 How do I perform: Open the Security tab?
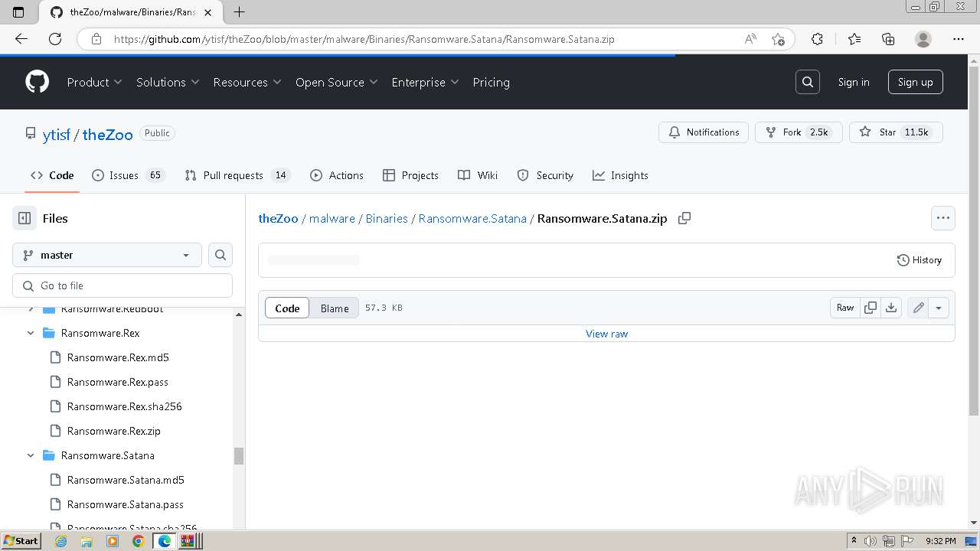coord(545,175)
